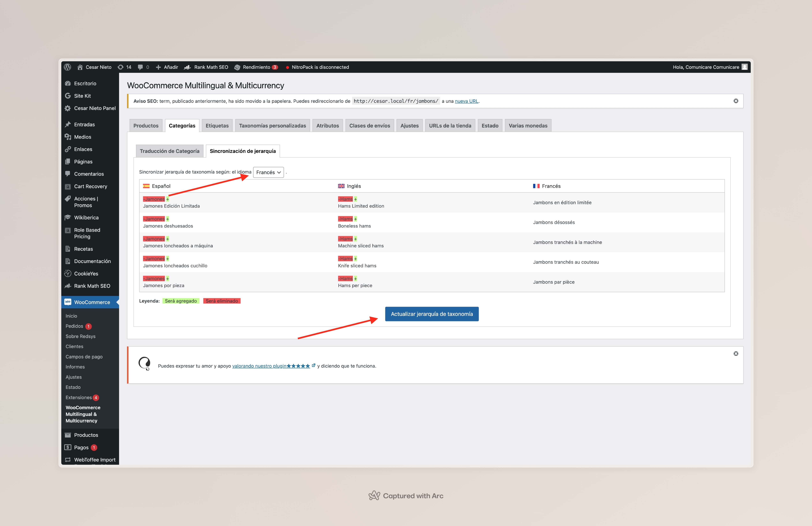Open the Francés language dropdown
This screenshot has width=812, height=526.
click(x=268, y=172)
